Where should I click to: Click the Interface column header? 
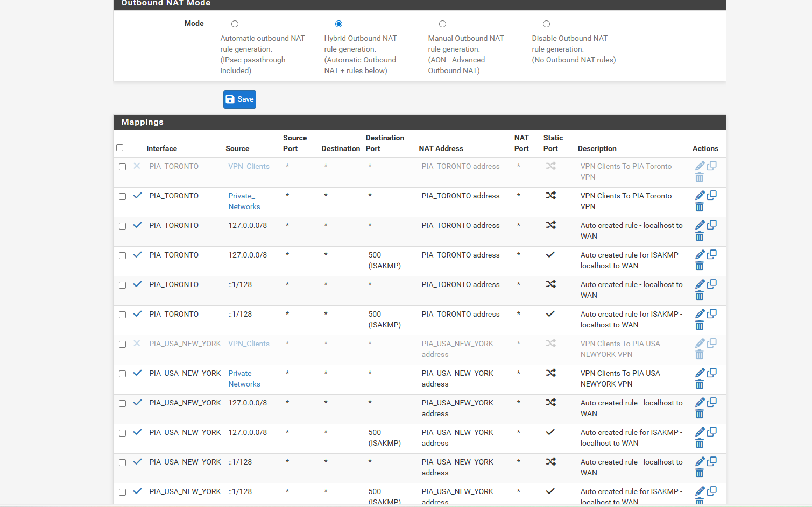(161, 148)
